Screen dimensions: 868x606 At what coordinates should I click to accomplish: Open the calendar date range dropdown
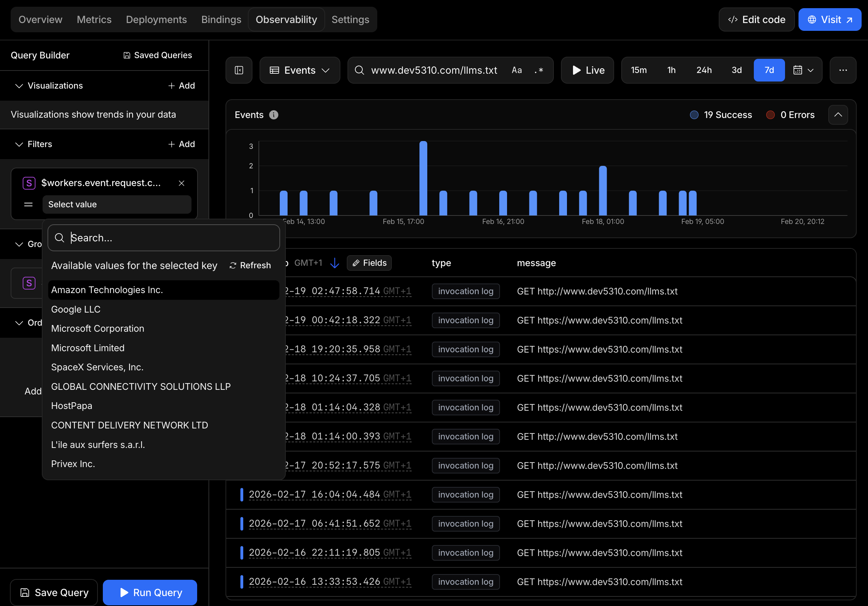coord(803,70)
